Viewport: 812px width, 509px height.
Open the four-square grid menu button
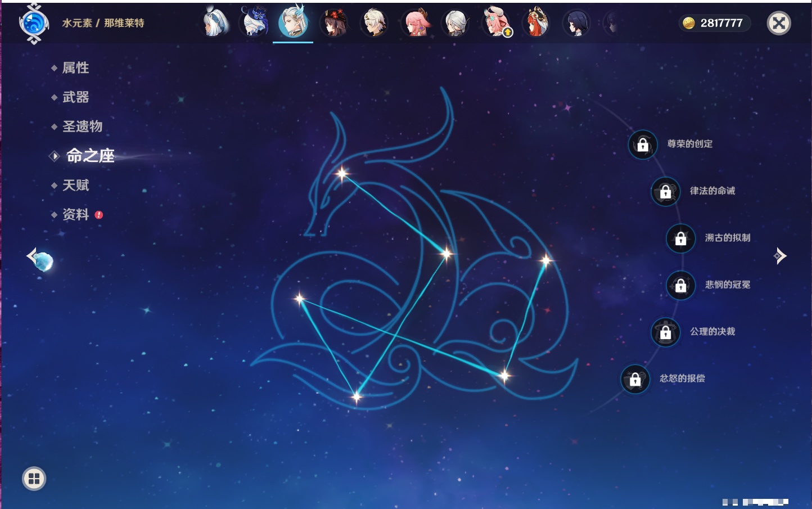click(x=34, y=479)
